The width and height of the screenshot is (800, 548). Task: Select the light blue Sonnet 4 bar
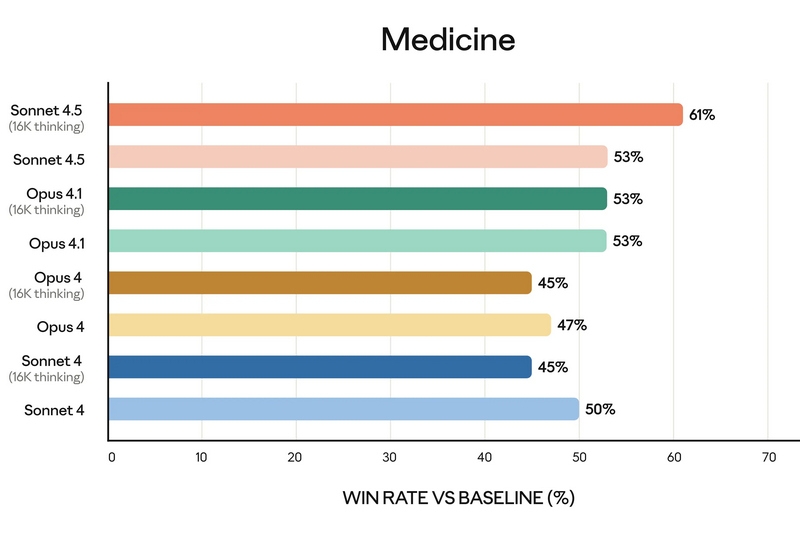pyautogui.click(x=343, y=409)
